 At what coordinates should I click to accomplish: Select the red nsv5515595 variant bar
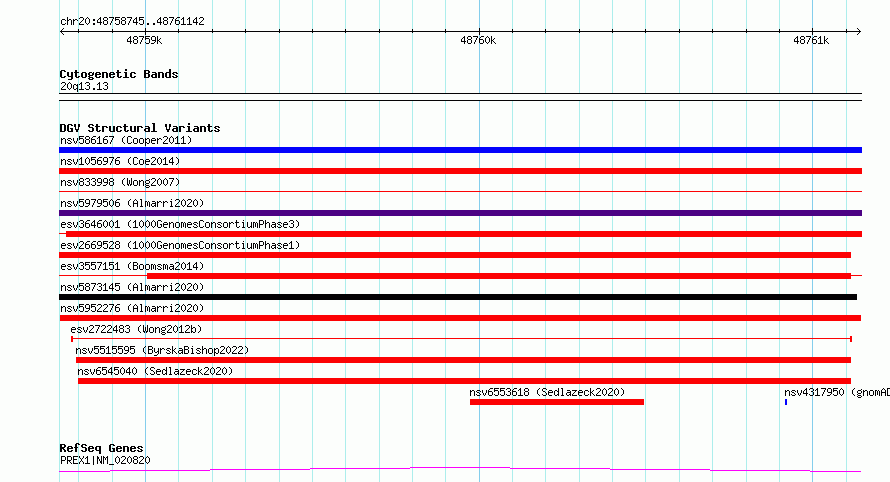click(x=463, y=360)
